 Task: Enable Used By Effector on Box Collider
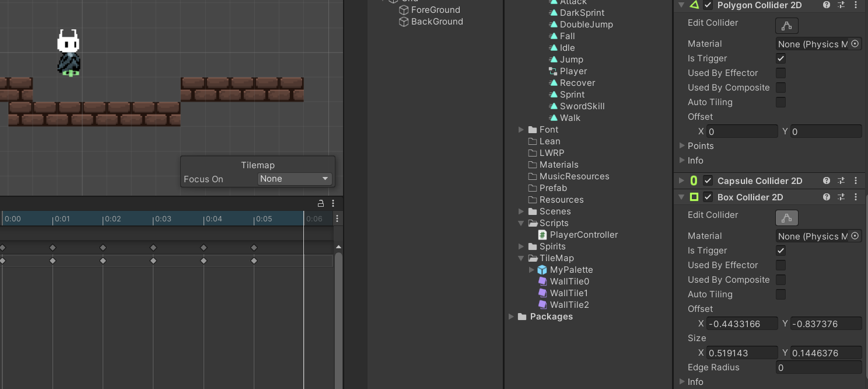[x=780, y=265]
